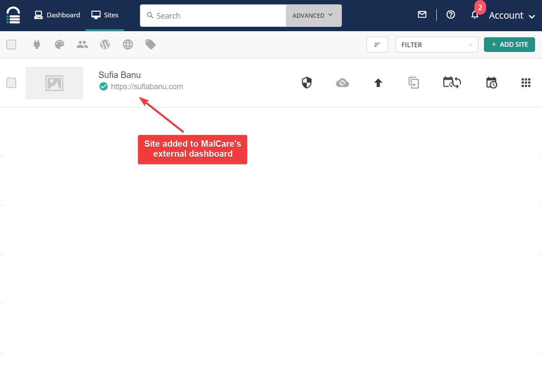Screen dimensions: 542x392
Task: Click the envelope messages icon
Action: pos(422,14)
